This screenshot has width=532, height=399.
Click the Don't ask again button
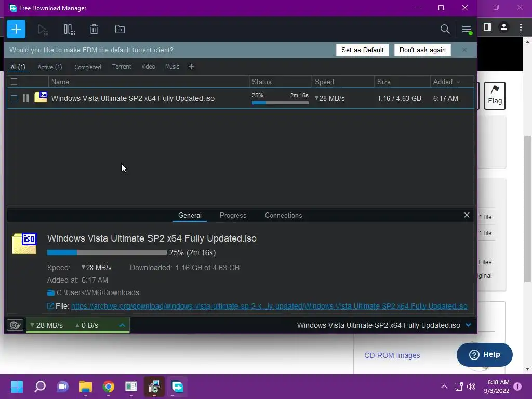tap(422, 50)
